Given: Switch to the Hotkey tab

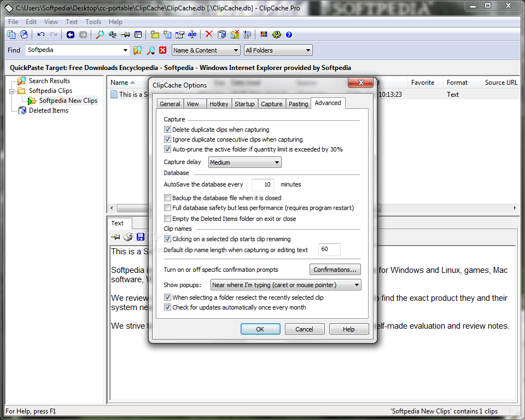Looking at the screenshot, I should coord(219,104).
